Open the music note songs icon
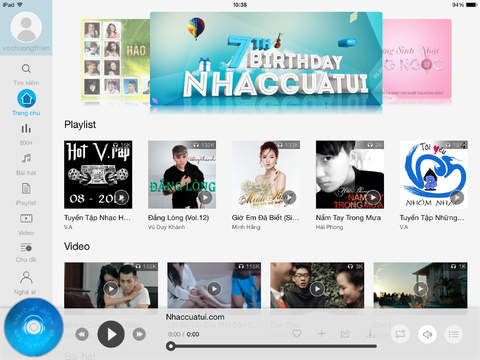This screenshot has width=480, height=360. 26,158
